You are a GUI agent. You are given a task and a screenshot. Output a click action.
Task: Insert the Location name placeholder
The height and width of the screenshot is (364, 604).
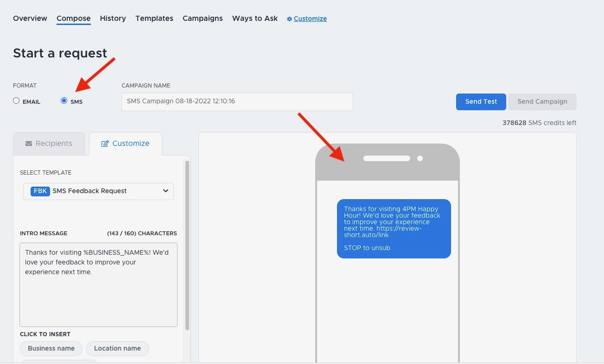(117, 349)
